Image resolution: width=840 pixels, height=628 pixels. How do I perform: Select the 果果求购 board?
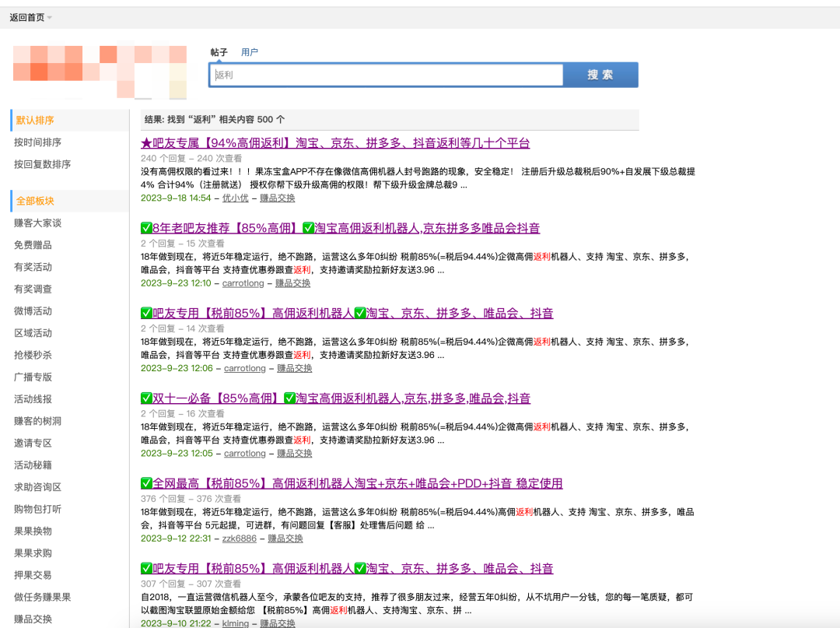33,553
